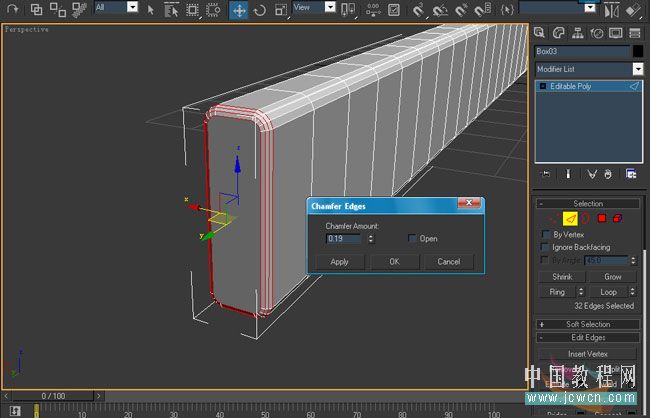This screenshot has width=650, height=418.
Task: Click Remove Modifier from stack icon
Action: [608, 174]
